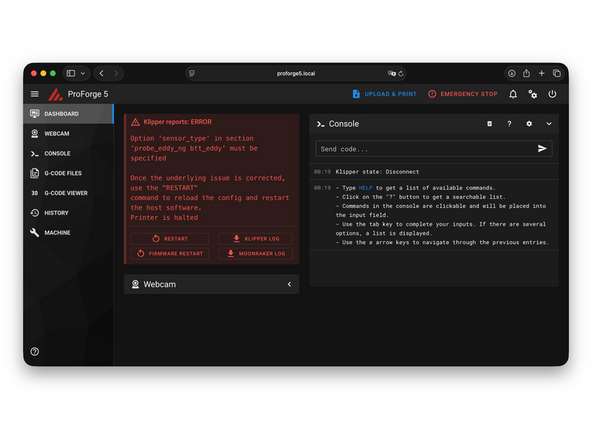Click the translate icon in address bar
This screenshot has width=592, height=444.
392,73
